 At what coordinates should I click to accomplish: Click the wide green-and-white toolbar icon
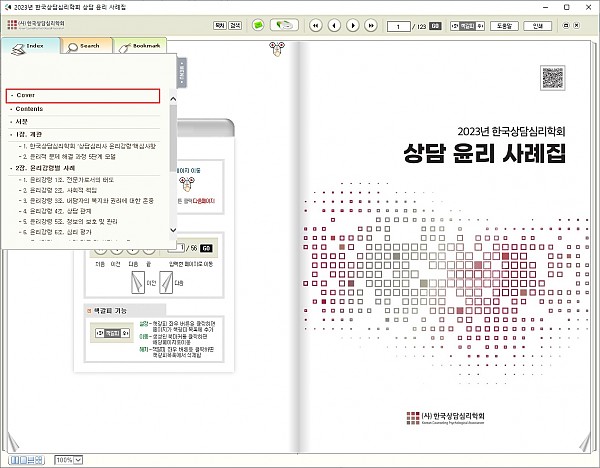[284, 25]
